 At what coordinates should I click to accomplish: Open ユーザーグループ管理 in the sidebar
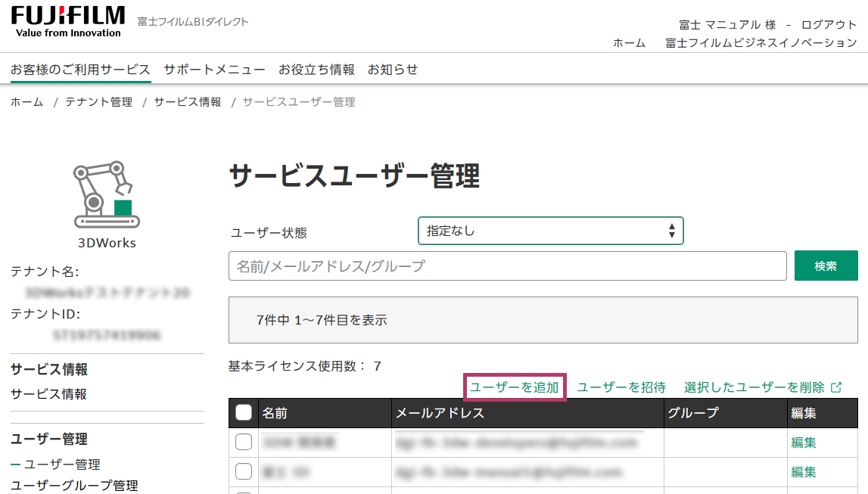(74, 486)
